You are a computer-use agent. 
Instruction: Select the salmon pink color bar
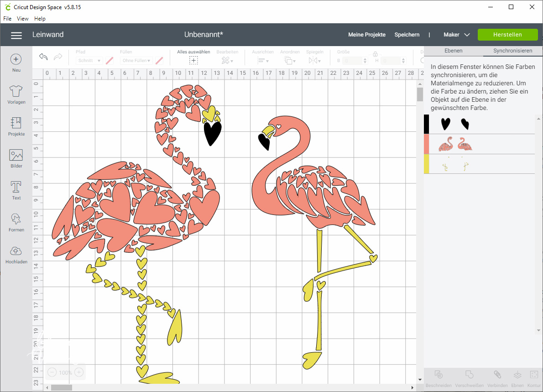tap(427, 144)
